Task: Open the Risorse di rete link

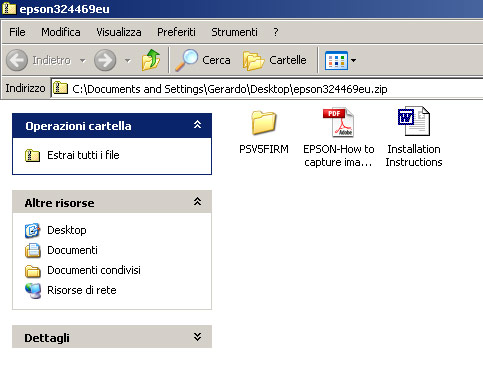Action: click(x=82, y=290)
